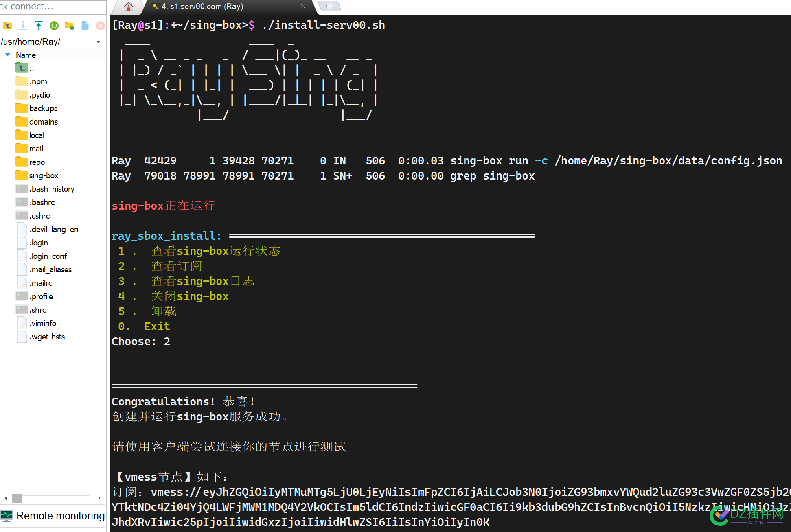Click the '【vmess节点】如下:' line
Viewport: 791px width, 532px height.
[x=171, y=477]
